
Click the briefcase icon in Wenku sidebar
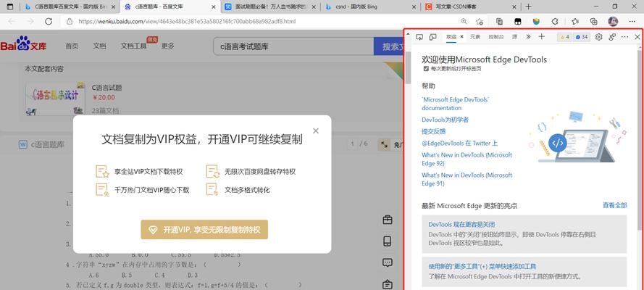[388, 220]
